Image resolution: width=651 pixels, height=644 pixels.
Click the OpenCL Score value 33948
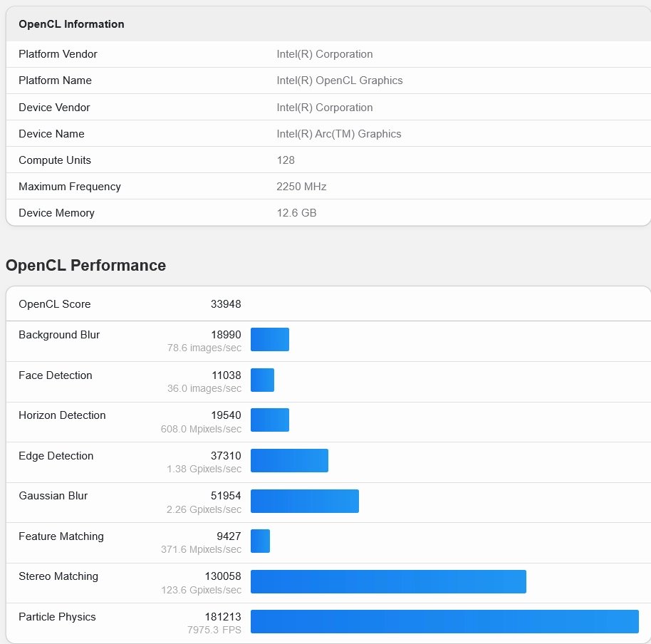click(226, 304)
